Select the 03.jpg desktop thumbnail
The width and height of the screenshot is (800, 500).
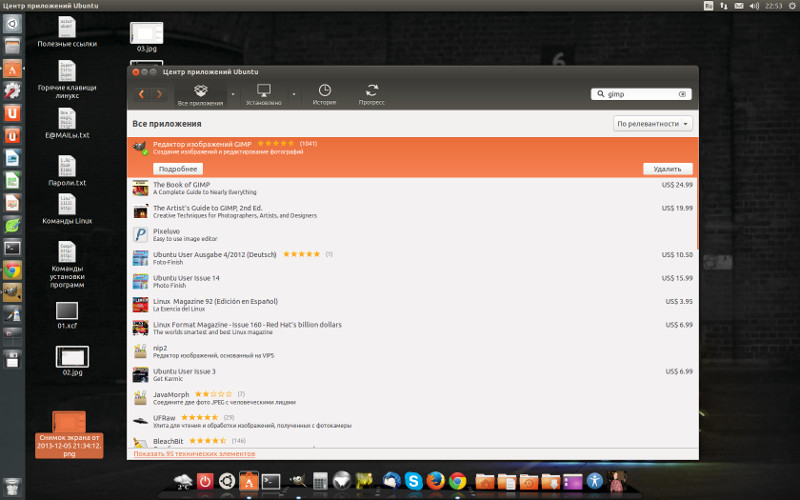pyautogui.click(x=146, y=37)
